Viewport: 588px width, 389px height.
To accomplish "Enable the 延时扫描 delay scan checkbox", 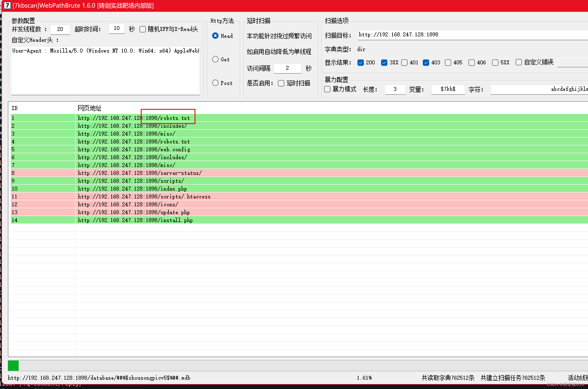I will tap(281, 83).
